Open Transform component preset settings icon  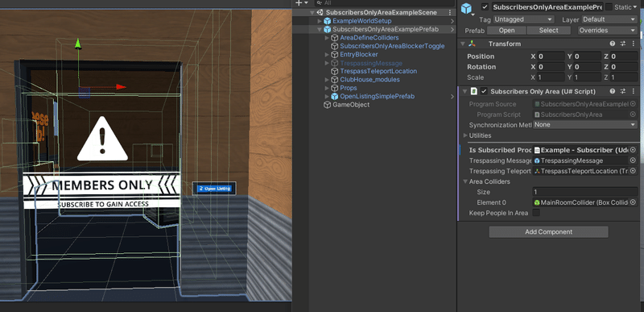click(622, 44)
